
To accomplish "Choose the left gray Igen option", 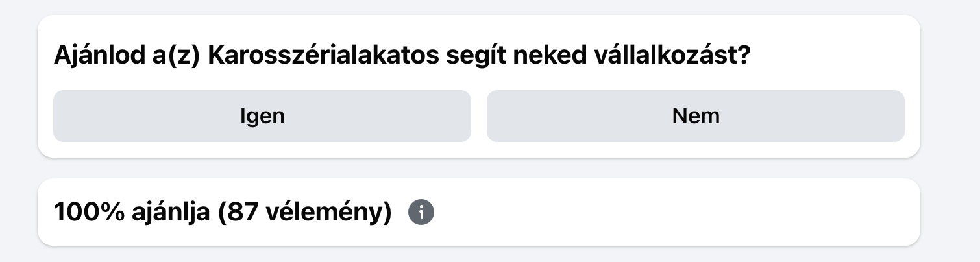I will pos(262,116).
